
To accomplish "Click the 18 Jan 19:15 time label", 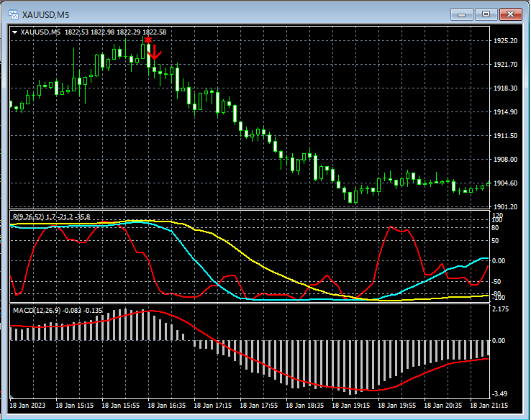I will pyautogui.click(x=351, y=406).
